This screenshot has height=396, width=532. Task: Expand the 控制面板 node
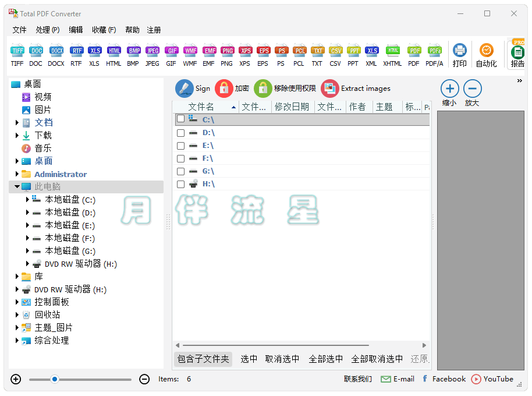click(x=17, y=302)
